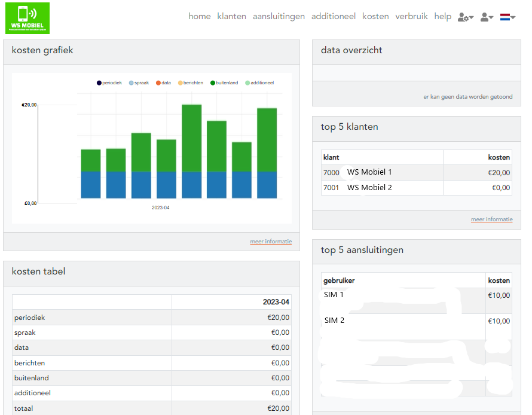
Task: Click the light green additioneel legend dot
Action: tap(247, 83)
